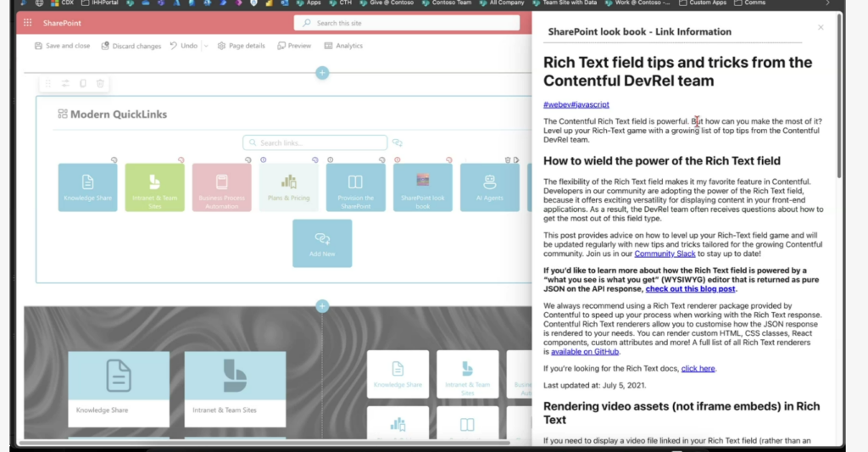The image size is (868, 452).
Task: Click the small white Intranet & Team Sites tile
Action: (x=467, y=374)
